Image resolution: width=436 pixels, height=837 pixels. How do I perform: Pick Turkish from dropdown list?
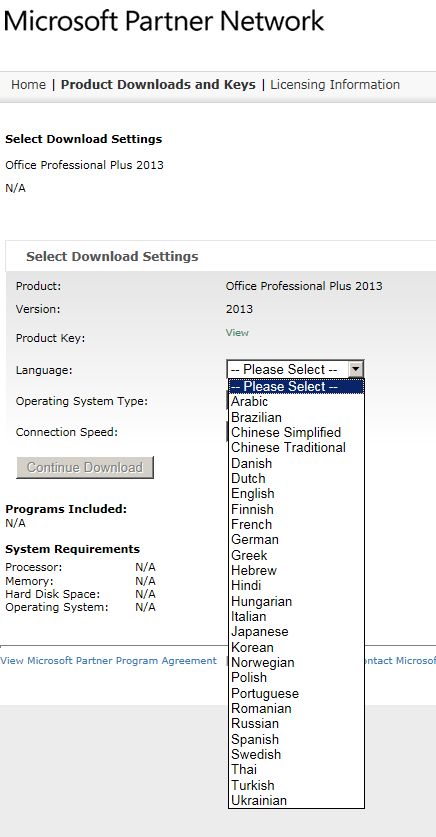pos(296,785)
